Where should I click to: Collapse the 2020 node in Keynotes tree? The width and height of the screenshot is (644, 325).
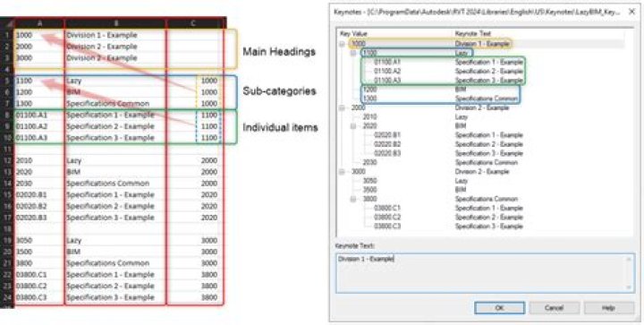[x=353, y=126]
